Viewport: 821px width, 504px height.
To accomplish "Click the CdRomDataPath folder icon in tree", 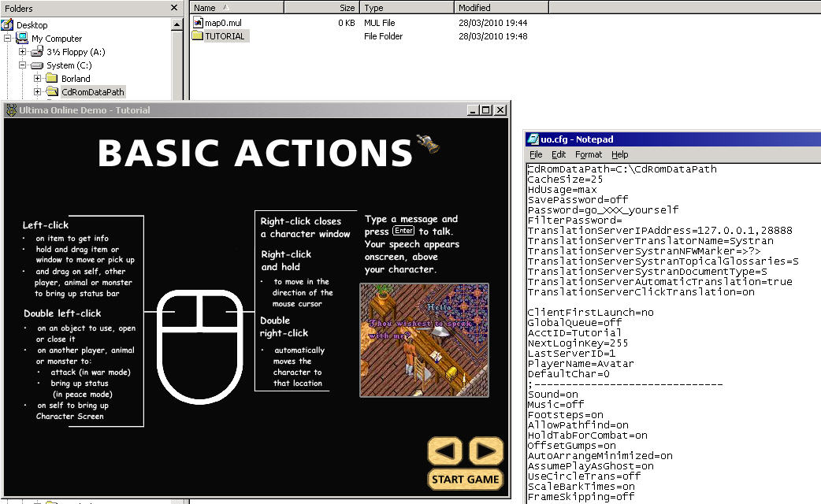I will (52, 92).
